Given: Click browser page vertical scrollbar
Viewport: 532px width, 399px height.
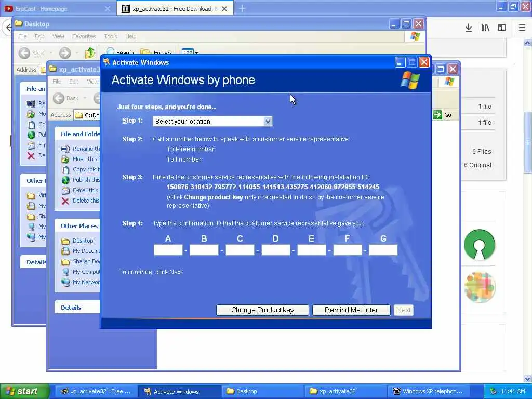Looking at the screenshot, I should 528,142.
